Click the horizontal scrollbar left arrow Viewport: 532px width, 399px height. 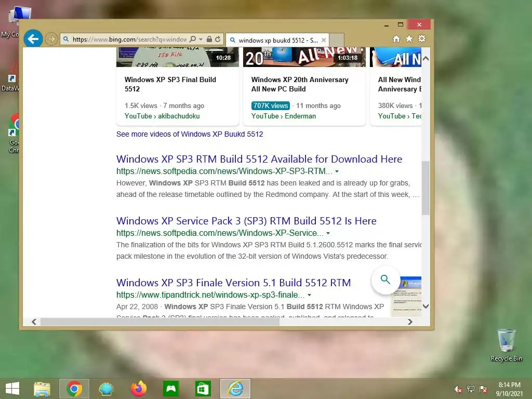click(34, 322)
